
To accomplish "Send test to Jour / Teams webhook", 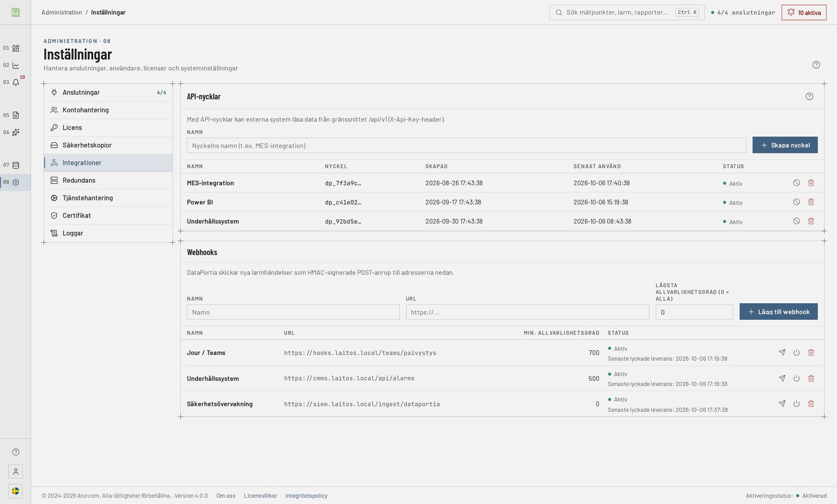I will pyautogui.click(x=782, y=352).
